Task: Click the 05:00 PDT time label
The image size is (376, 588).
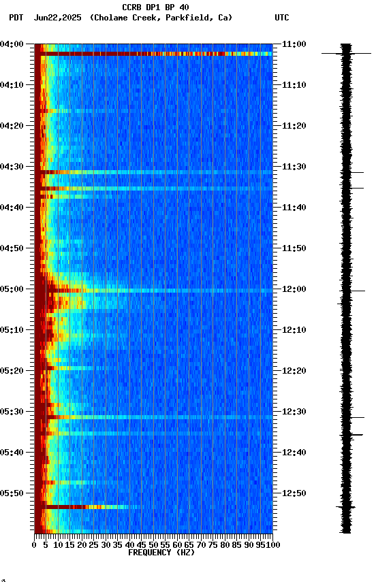Action: pyautogui.click(x=12, y=289)
